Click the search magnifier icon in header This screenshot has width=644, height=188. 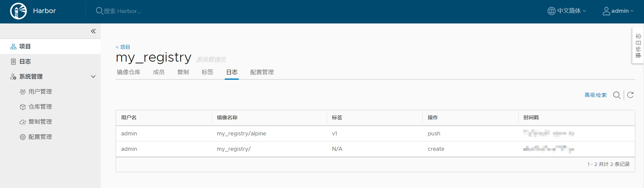[99, 11]
